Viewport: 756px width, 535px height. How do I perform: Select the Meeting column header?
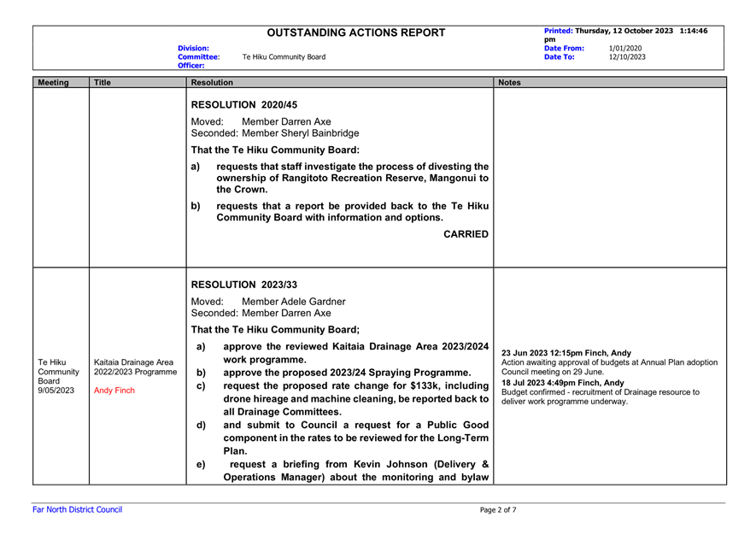coord(53,84)
